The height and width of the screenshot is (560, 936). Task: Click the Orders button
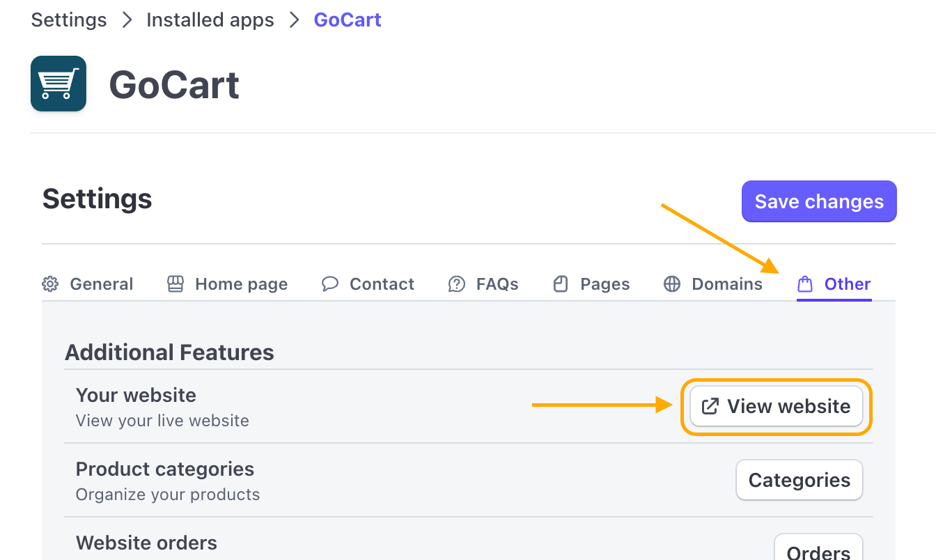click(818, 551)
